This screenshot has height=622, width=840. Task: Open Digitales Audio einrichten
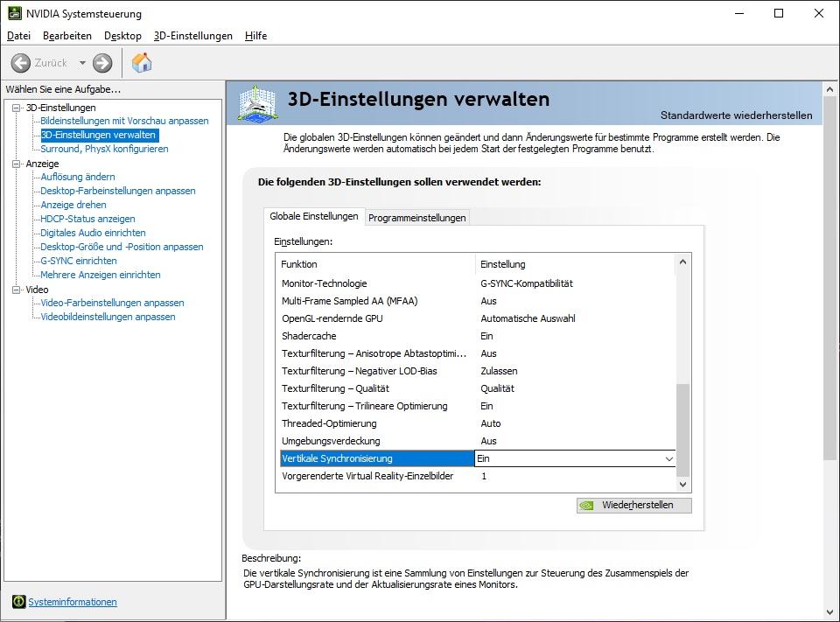coord(94,233)
